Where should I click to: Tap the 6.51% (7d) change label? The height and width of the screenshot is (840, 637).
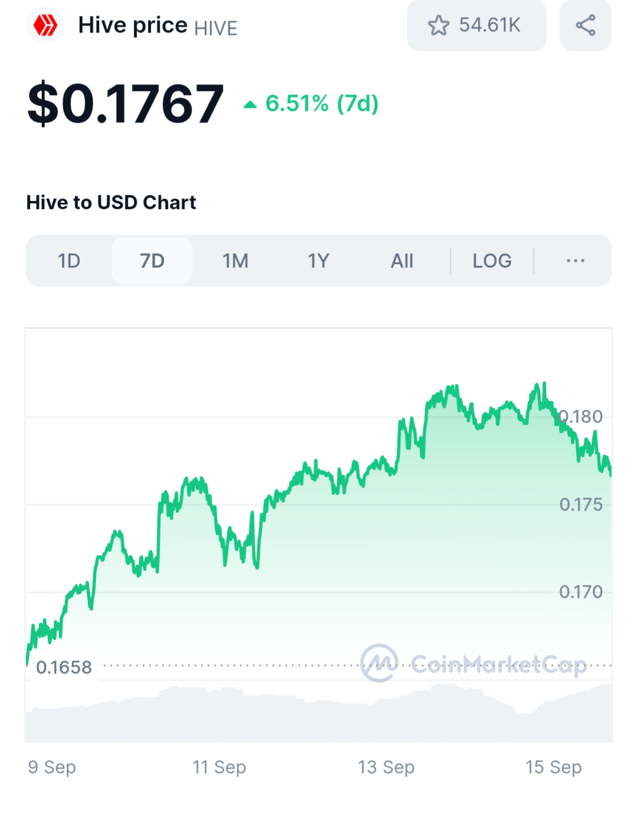322,103
